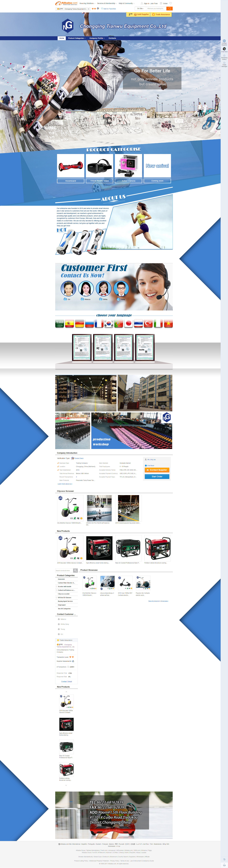
Task: Click search icon beside 'Search products here'
Action: pyautogui.click(x=75, y=571)
